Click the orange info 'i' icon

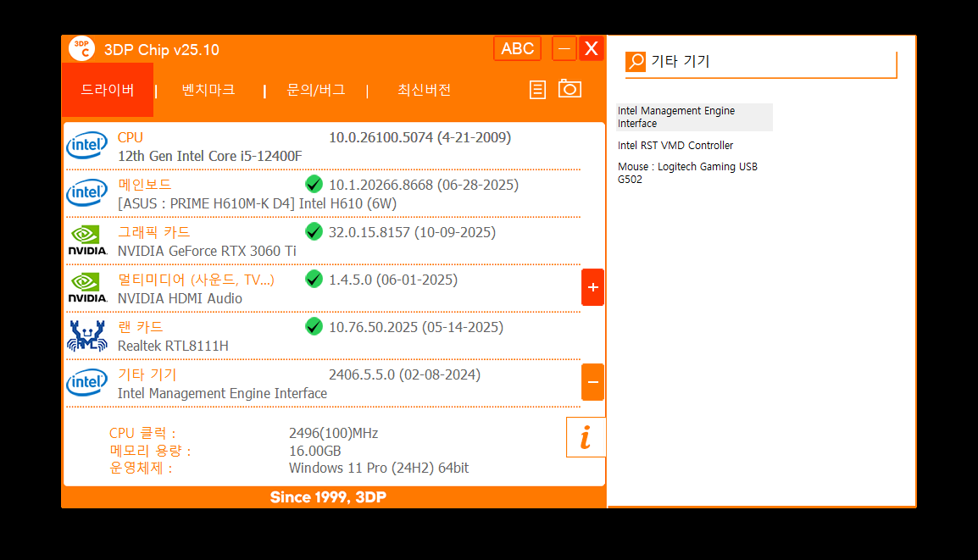(585, 437)
